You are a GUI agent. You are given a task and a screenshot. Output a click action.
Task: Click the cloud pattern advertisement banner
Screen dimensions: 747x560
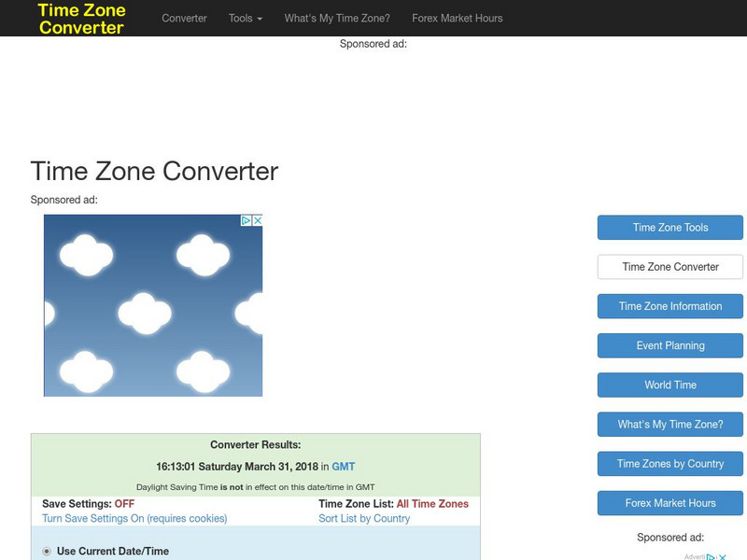(x=153, y=308)
